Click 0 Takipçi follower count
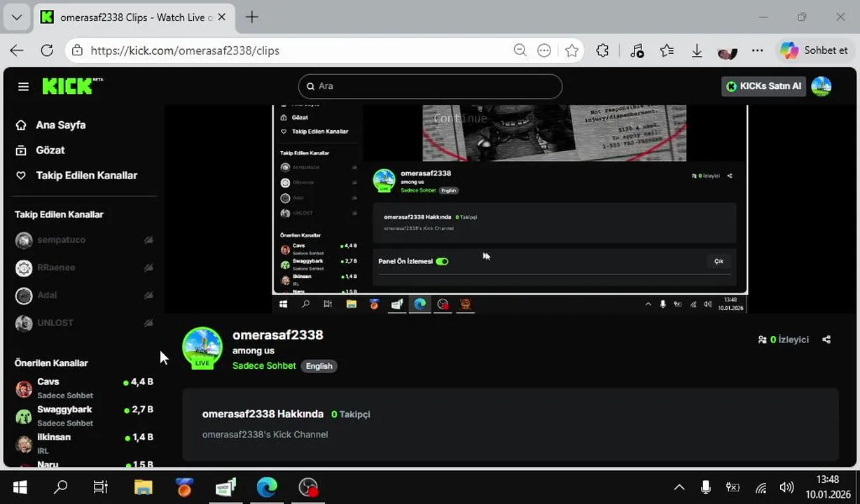 tap(351, 414)
